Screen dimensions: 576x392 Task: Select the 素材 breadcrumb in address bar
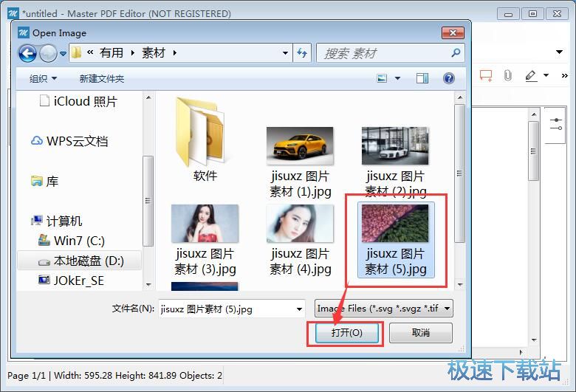tap(154, 53)
